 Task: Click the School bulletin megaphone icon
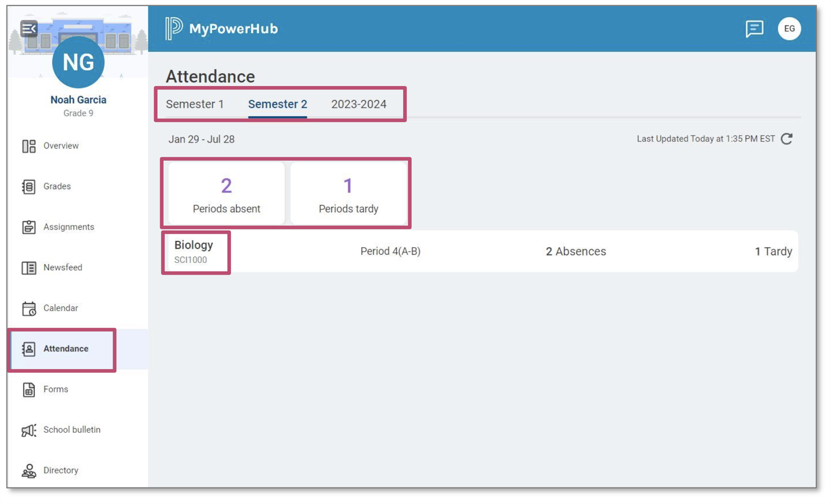point(29,430)
